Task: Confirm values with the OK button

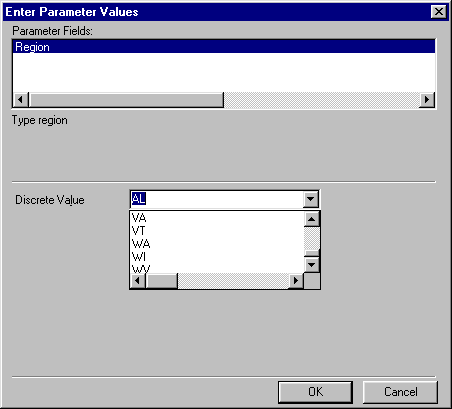Action: point(315,392)
